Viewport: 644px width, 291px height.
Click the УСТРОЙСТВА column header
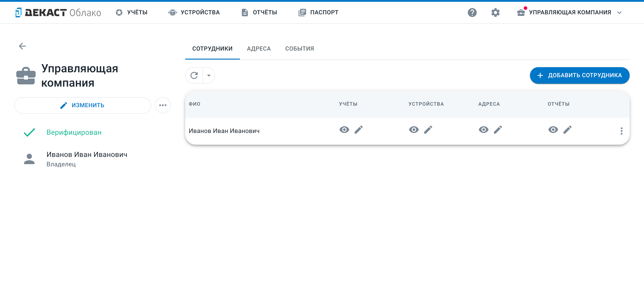pyautogui.click(x=426, y=104)
